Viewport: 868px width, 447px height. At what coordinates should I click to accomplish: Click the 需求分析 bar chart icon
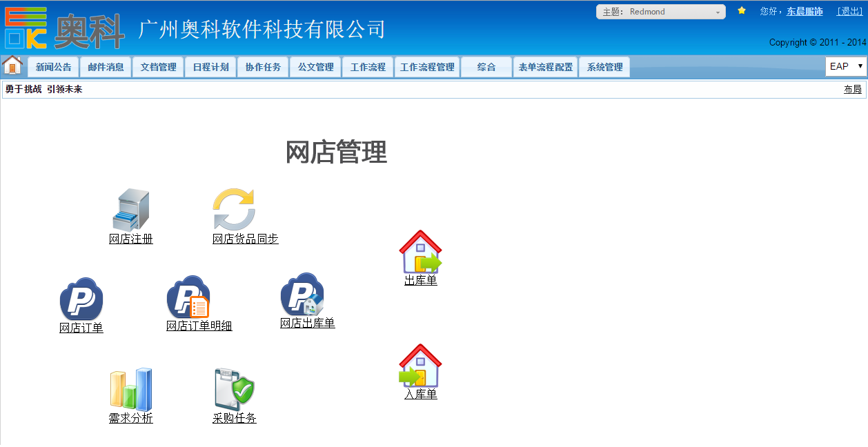pyautogui.click(x=130, y=390)
